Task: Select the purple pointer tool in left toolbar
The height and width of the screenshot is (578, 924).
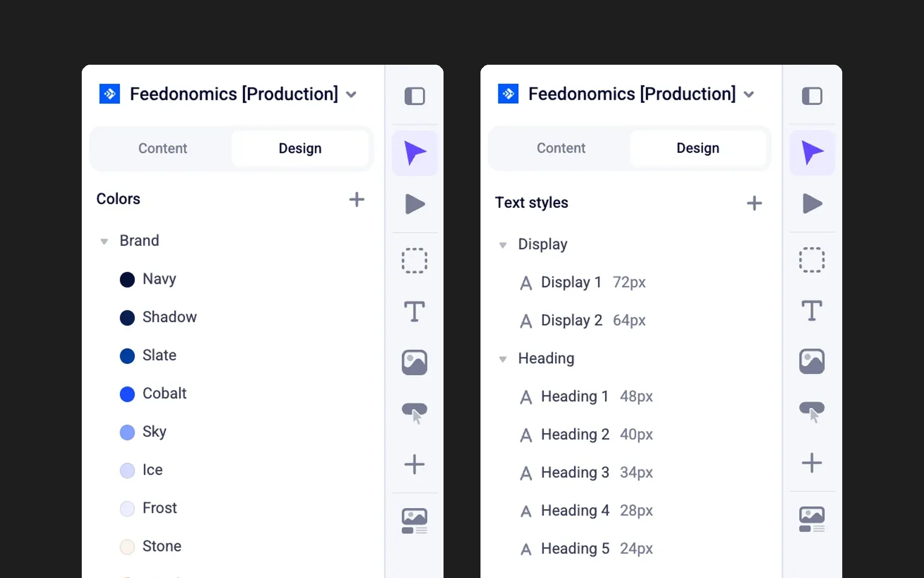Action: tap(414, 153)
